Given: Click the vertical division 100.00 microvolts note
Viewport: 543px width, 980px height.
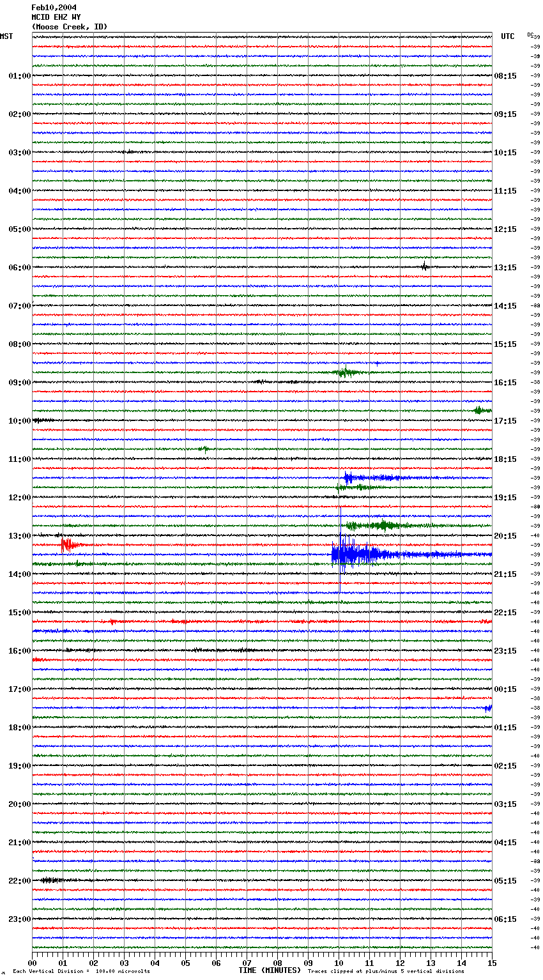Looking at the screenshot, I should (x=81, y=971).
